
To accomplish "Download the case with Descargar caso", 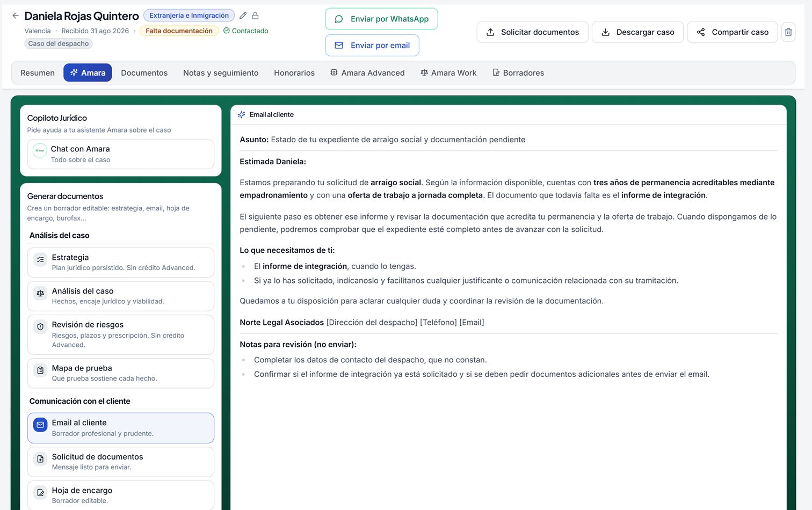I will pos(637,32).
